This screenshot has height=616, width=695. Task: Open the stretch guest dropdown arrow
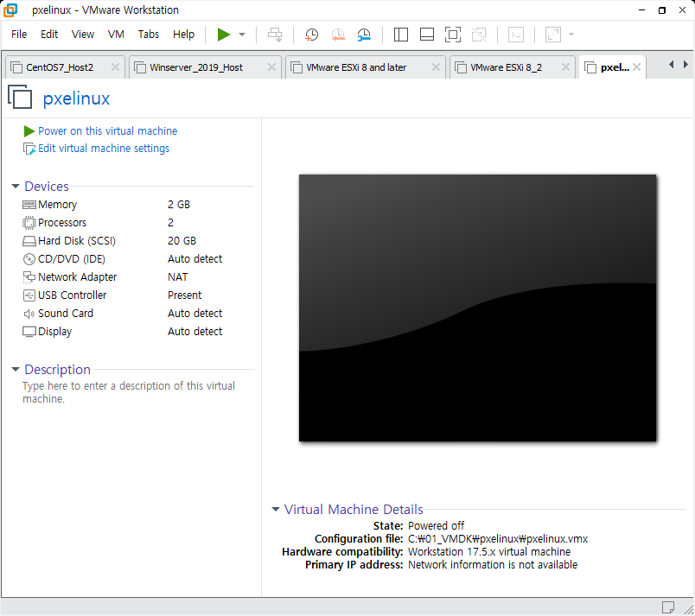click(571, 35)
